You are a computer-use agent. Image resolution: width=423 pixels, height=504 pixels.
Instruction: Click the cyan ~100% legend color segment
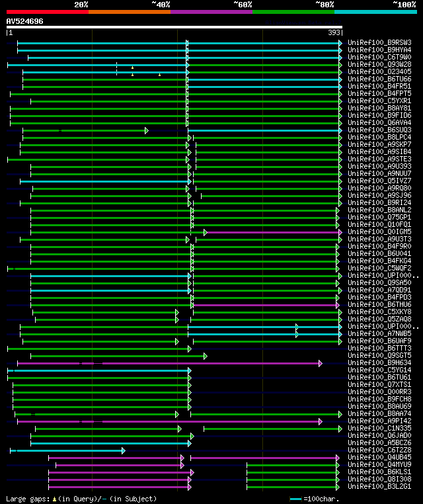point(375,12)
